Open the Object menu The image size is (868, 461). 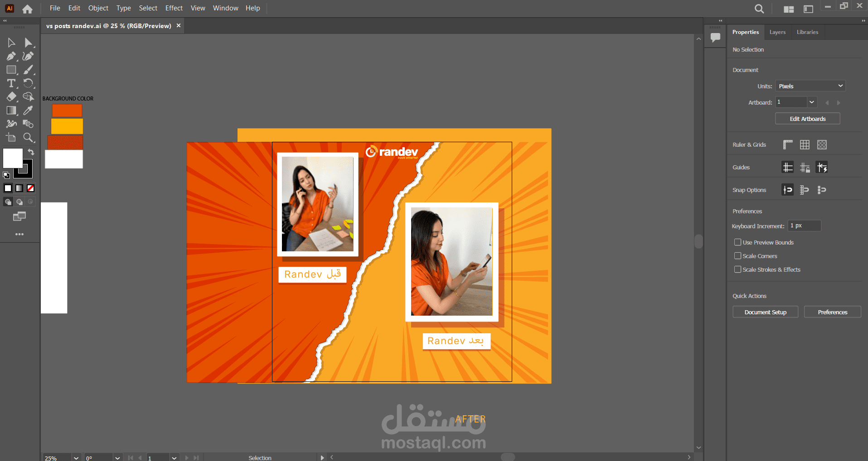(98, 8)
